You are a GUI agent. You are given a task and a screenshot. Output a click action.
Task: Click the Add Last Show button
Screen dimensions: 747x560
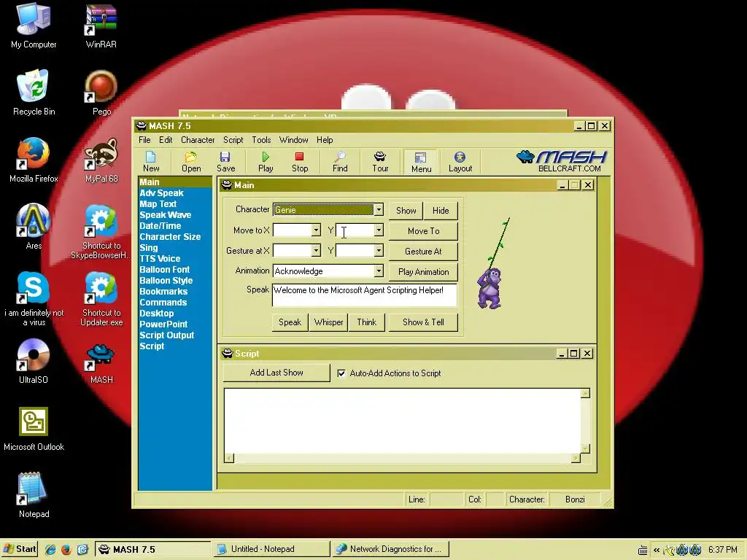276,373
